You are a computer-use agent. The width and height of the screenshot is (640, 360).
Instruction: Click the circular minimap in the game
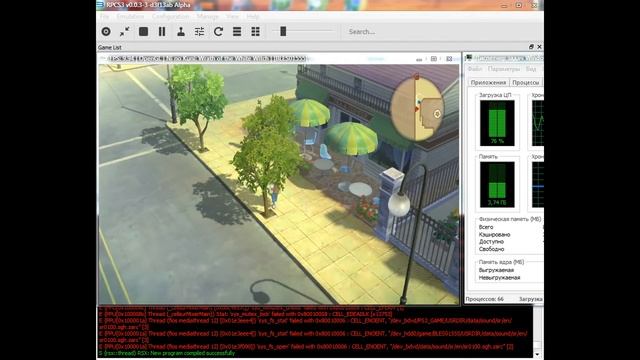[x=417, y=108]
